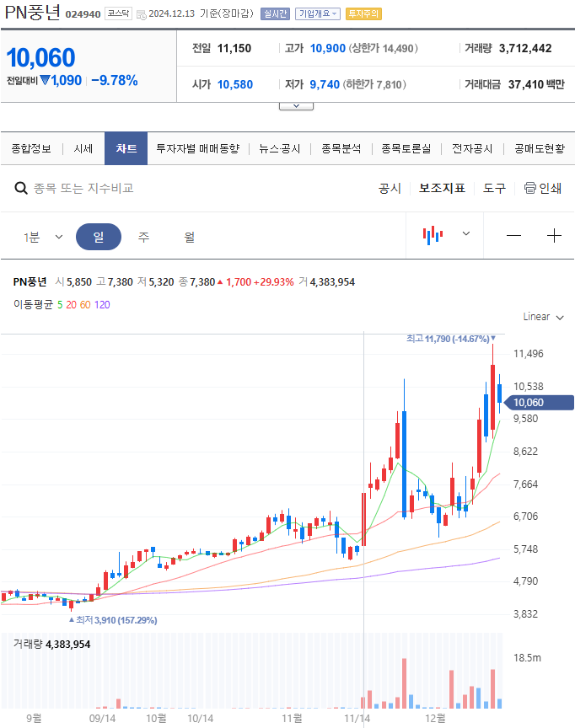This screenshot has height=728, width=575.
Task: Click the +29.93% value in chart header
Action: pos(273,281)
